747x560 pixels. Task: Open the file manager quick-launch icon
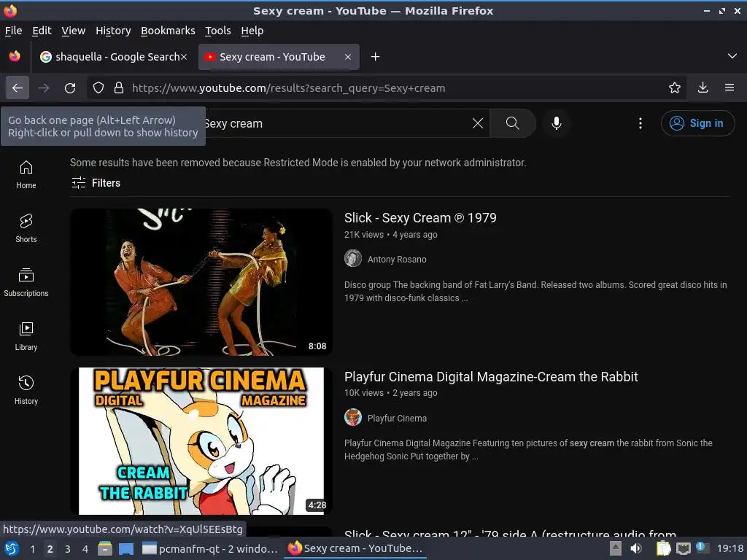(x=105, y=548)
